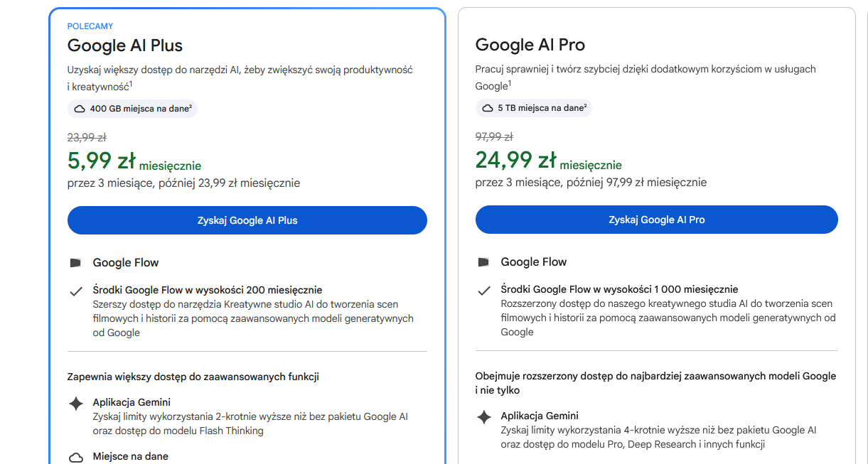Click Google Flow icon in AI Plus card

[75, 263]
